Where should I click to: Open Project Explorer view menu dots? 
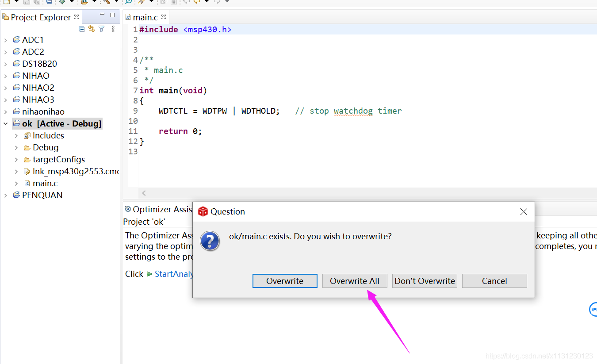click(x=113, y=29)
